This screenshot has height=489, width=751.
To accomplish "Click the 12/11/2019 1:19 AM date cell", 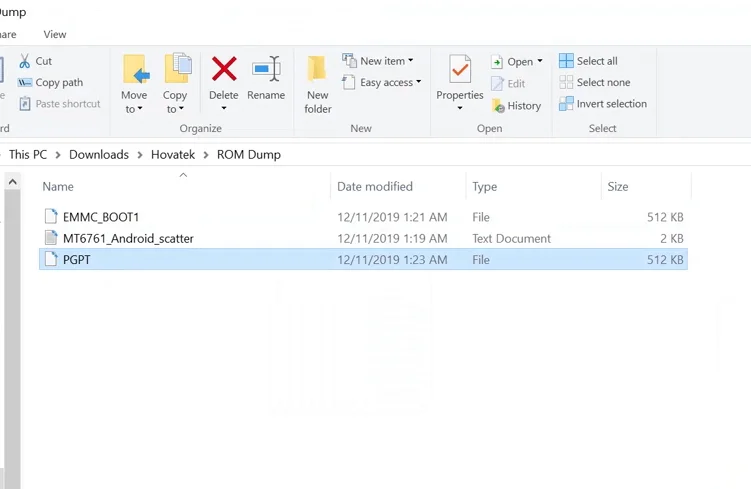I will 392,238.
